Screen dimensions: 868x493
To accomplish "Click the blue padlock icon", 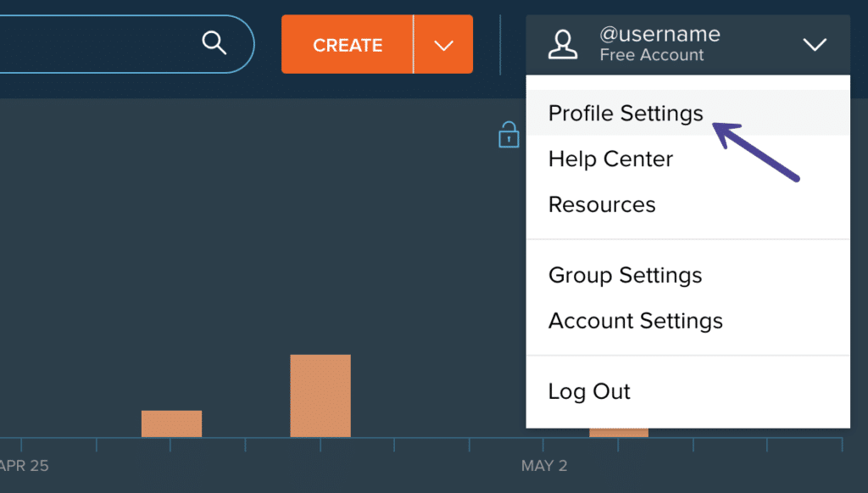I will pos(509,135).
